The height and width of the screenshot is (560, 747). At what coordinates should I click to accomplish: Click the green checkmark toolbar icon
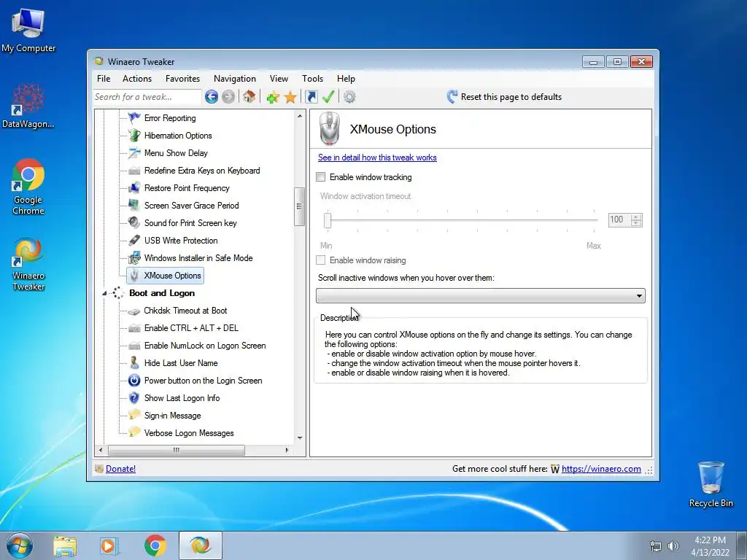328,97
